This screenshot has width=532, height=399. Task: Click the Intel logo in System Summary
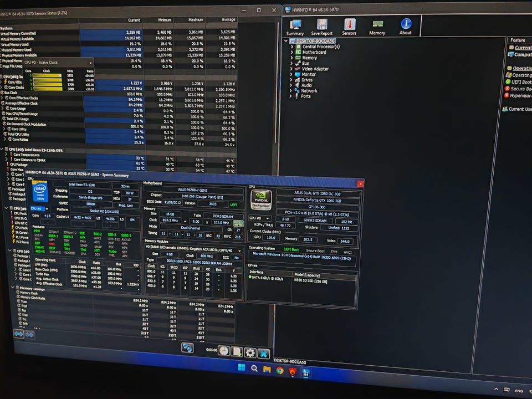[40, 192]
